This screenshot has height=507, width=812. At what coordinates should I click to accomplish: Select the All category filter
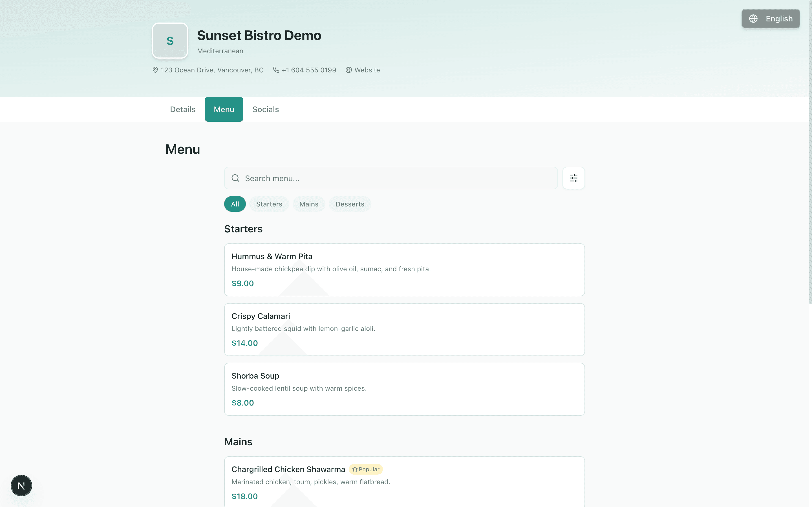235,204
